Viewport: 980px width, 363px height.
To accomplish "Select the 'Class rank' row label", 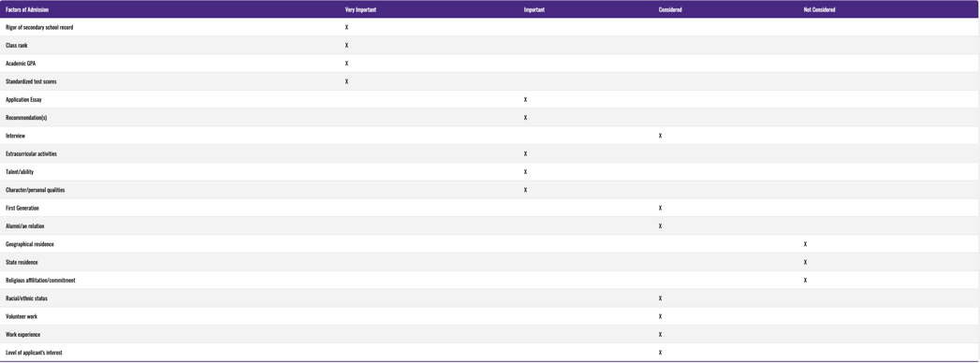I will (x=16, y=46).
